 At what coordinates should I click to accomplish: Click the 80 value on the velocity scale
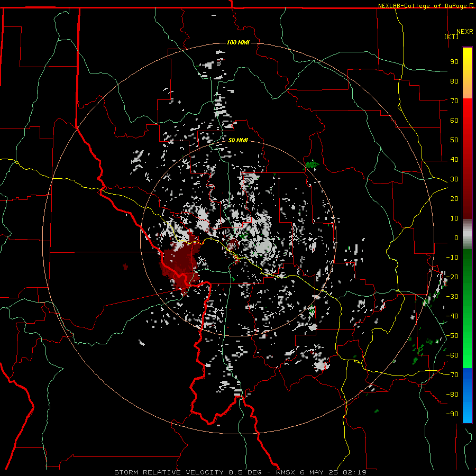click(454, 81)
